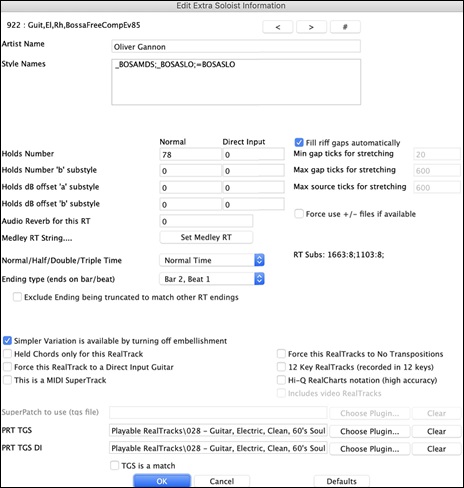Edit Holds dB offset 'b' substyle Direct Input field
The image size is (464, 488).
253,204
